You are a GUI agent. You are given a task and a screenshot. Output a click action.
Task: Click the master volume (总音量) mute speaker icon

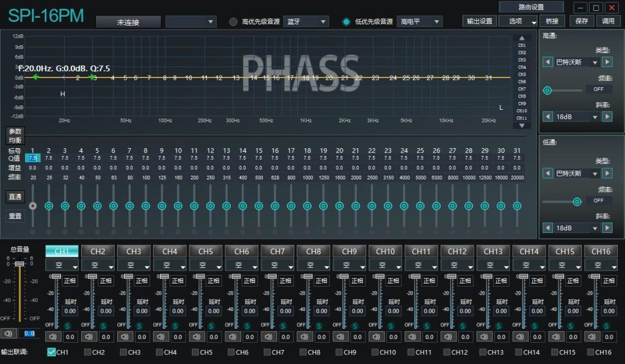pos(9,334)
